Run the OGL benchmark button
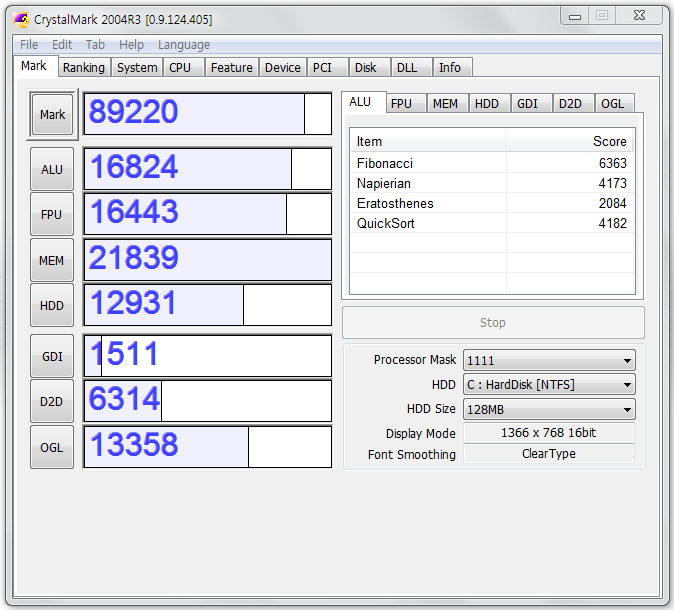674x610 pixels. [52, 447]
